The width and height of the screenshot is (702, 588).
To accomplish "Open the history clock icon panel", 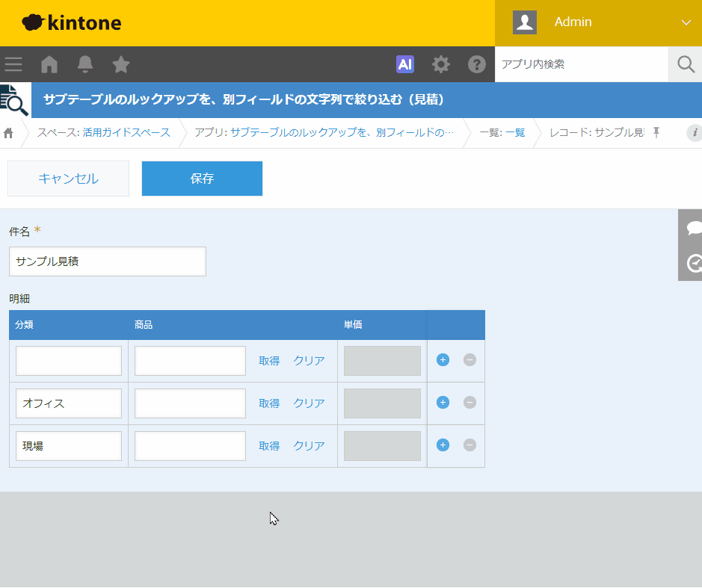I will pos(695,263).
